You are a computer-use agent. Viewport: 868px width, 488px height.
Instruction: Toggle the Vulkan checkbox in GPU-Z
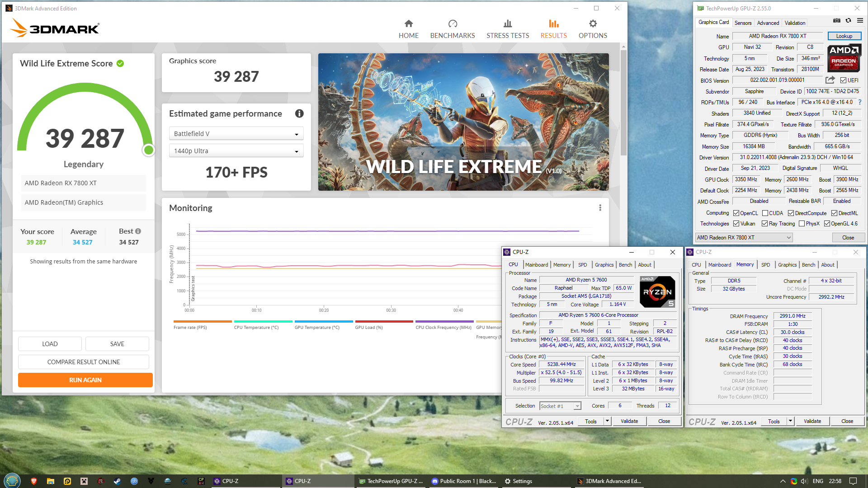(x=736, y=224)
